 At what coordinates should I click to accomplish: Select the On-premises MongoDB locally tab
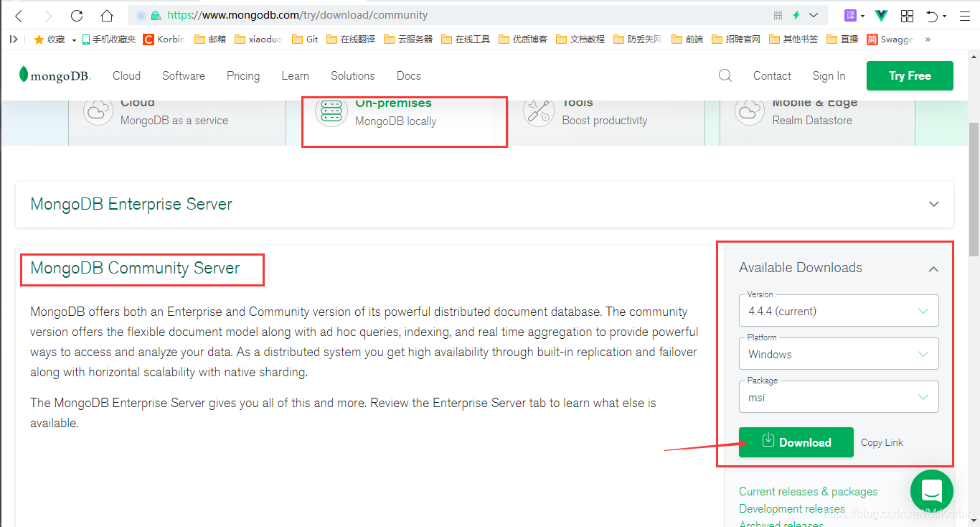pos(404,122)
